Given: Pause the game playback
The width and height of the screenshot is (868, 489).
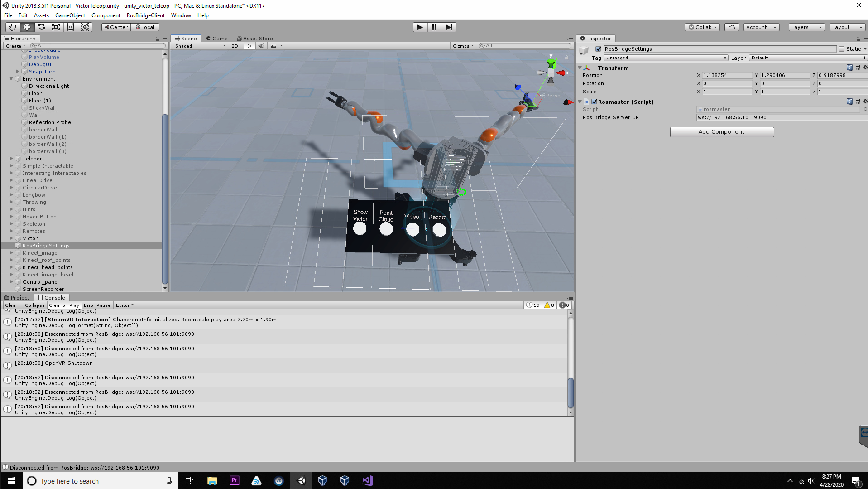Looking at the screenshot, I should (434, 27).
